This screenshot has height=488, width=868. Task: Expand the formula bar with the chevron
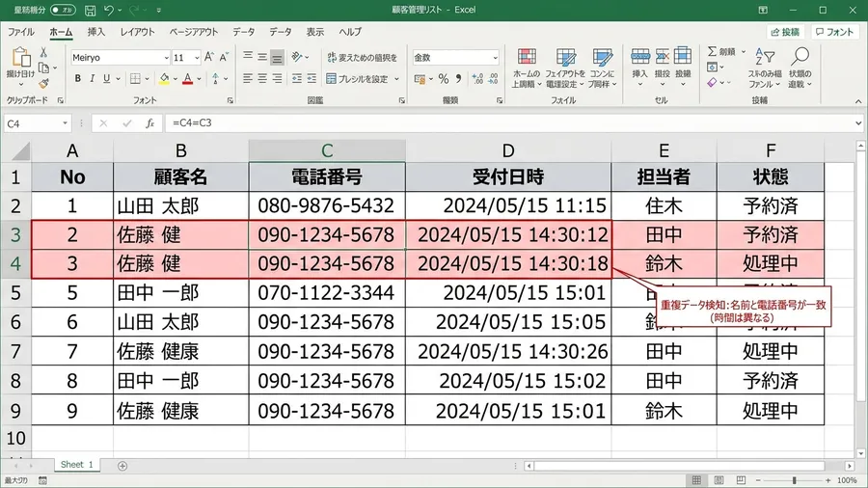[x=858, y=123]
